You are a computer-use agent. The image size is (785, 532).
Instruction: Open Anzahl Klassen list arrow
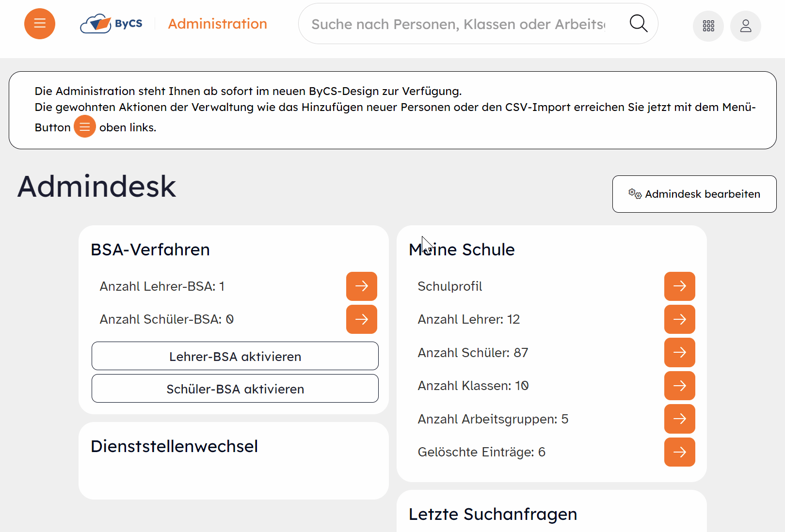(679, 386)
